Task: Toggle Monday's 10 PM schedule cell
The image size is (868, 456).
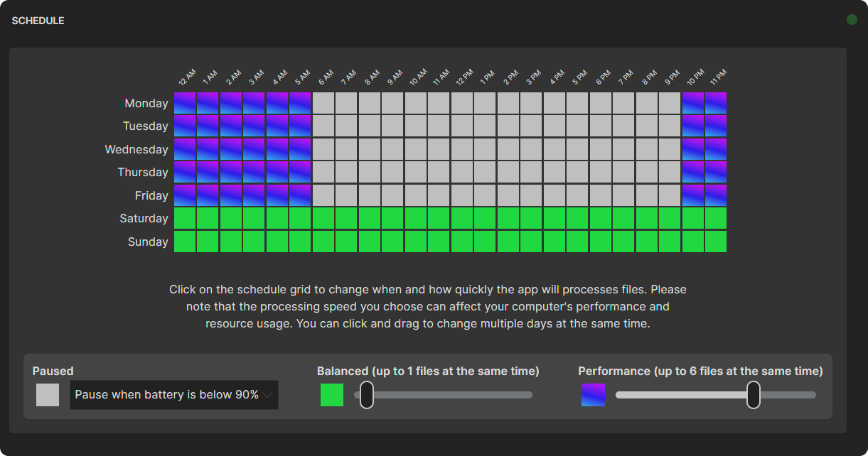Action: click(x=692, y=103)
